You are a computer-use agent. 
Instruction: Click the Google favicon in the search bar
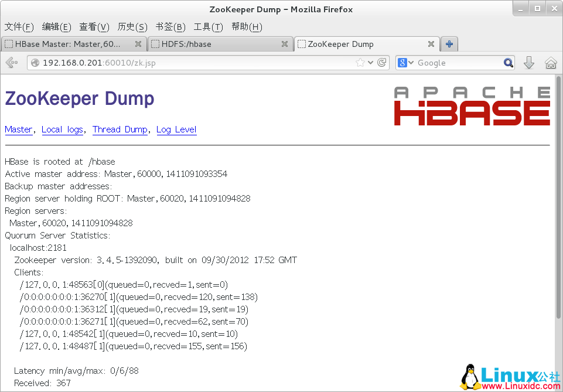point(402,63)
